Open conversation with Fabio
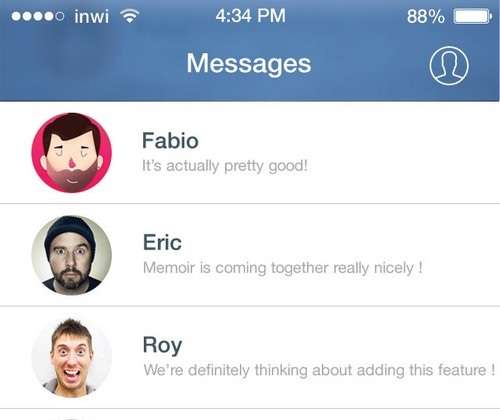This screenshot has height=420, width=500. tap(250, 153)
